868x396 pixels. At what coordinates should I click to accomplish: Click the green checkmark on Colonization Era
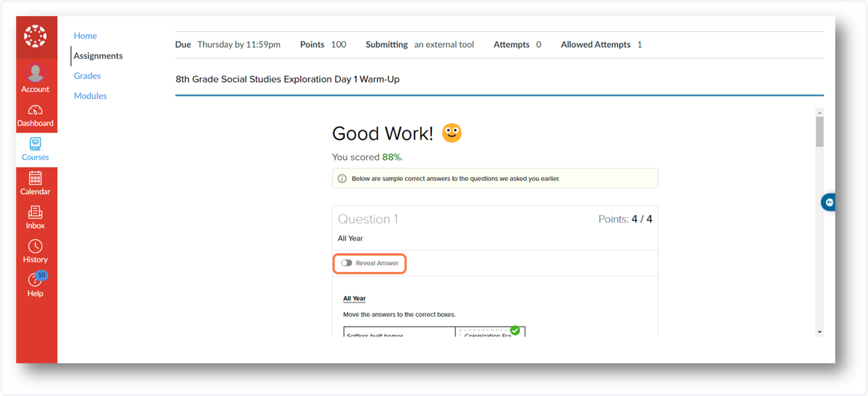pos(515,330)
